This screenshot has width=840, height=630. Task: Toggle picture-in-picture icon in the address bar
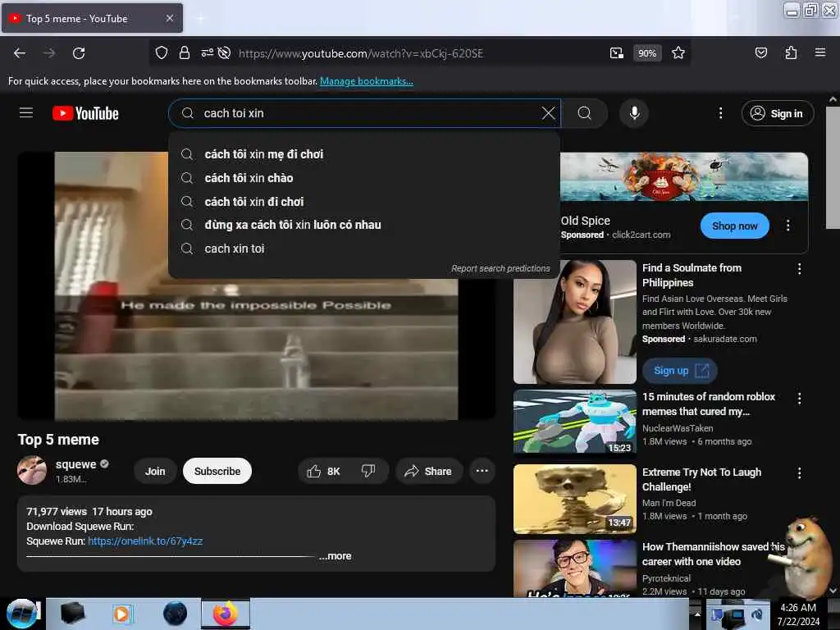[617, 53]
